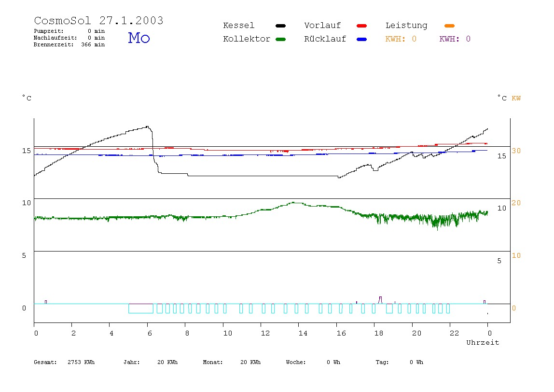This screenshot has width=554, height=392.
Task: Click the 'Pumpzeit:' label
Action: coord(49,31)
